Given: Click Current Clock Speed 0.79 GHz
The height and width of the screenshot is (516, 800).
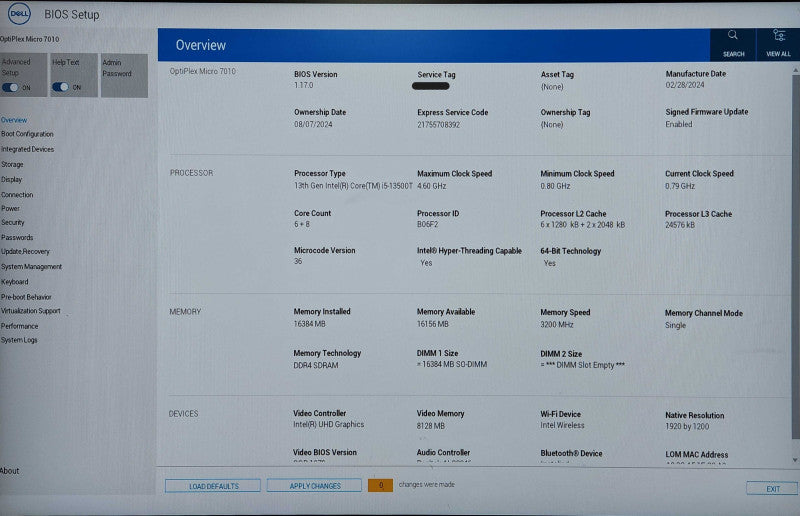Looking at the screenshot, I should [x=680, y=186].
